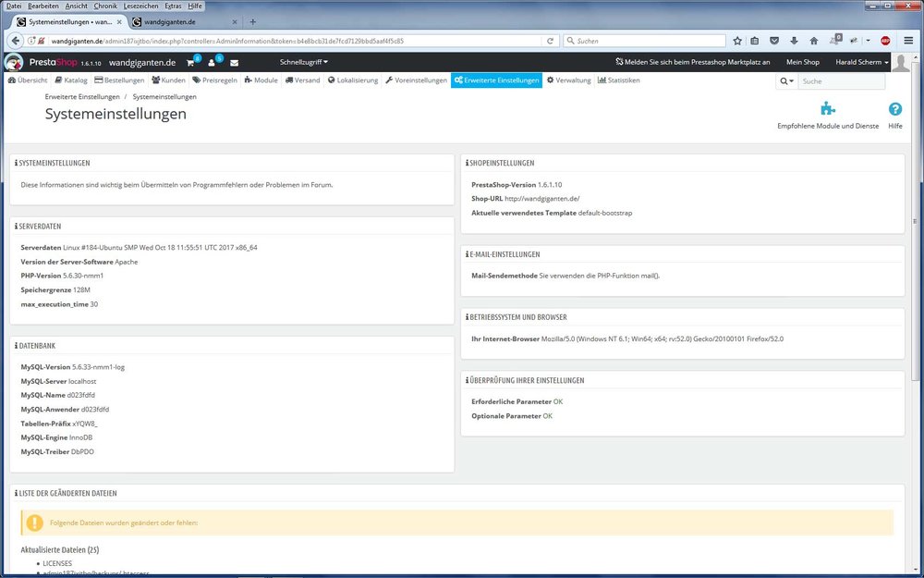This screenshot has width=924, height=578.
Task: Select the Shop-URL http://wandgiganten.de/ text
Action: point(526,199)
